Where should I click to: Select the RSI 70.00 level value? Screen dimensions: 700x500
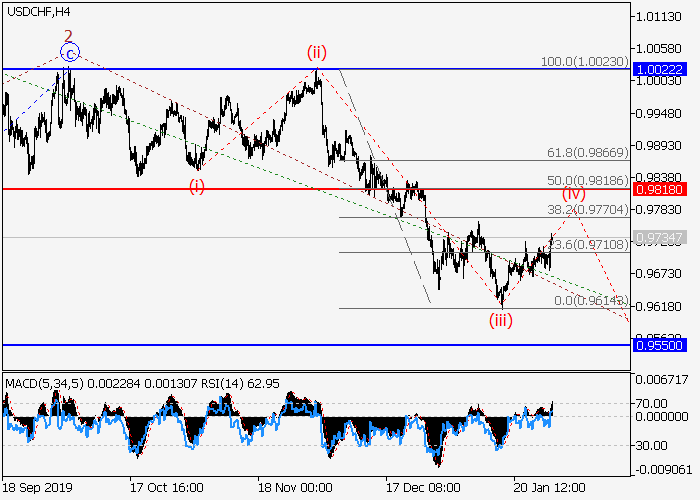tap(656, 404)
